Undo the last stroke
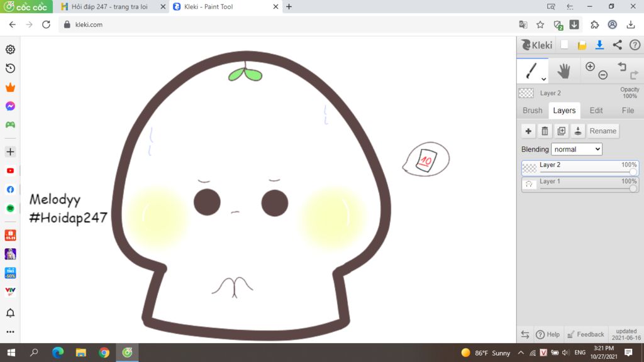This screenshot has width=644, height=362. [x=622, y=67]
